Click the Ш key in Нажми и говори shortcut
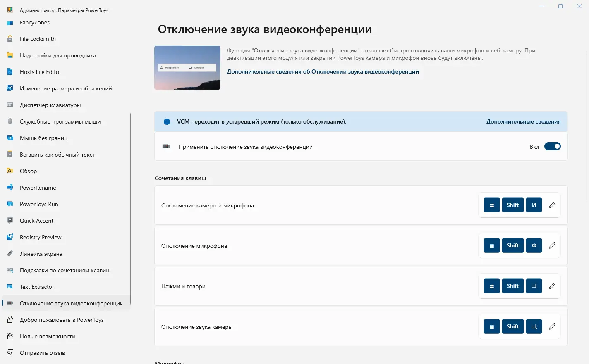 pyautogui.click(x=534, y=286)
